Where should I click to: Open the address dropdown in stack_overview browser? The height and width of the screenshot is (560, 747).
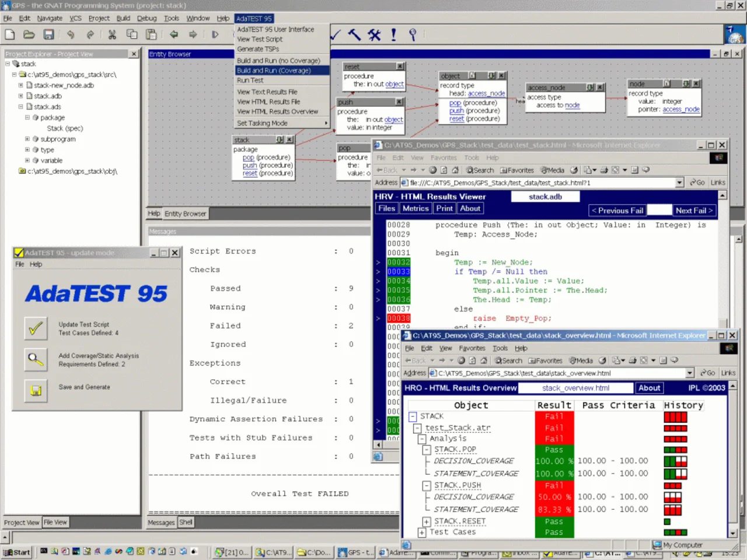pos(690,373)
